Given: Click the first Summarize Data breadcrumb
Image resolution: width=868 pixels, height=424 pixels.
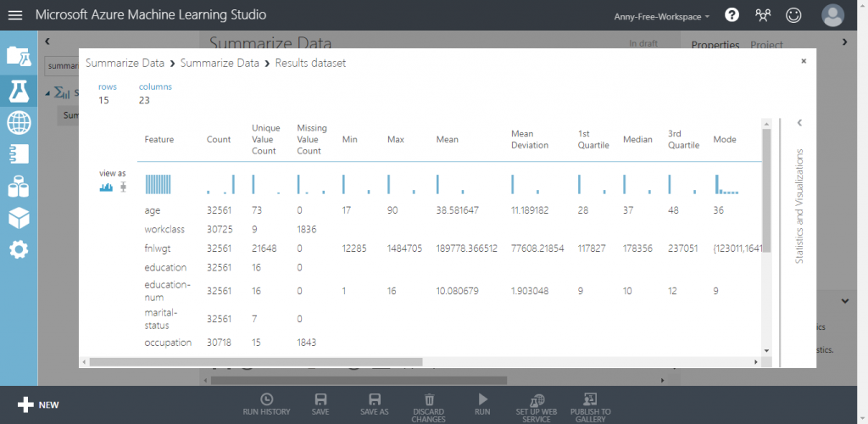Looking at the screenshot, I should pos(125,63).
